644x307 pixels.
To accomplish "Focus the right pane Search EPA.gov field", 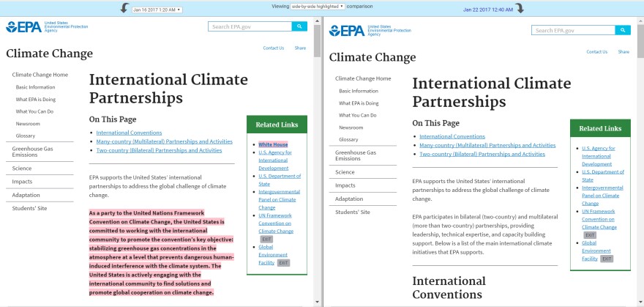I will click(x=573, y=31).
